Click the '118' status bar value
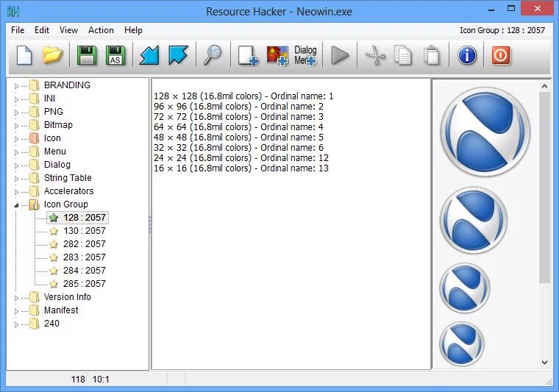This screenshot has width=559, height=392. pos(78,379)
